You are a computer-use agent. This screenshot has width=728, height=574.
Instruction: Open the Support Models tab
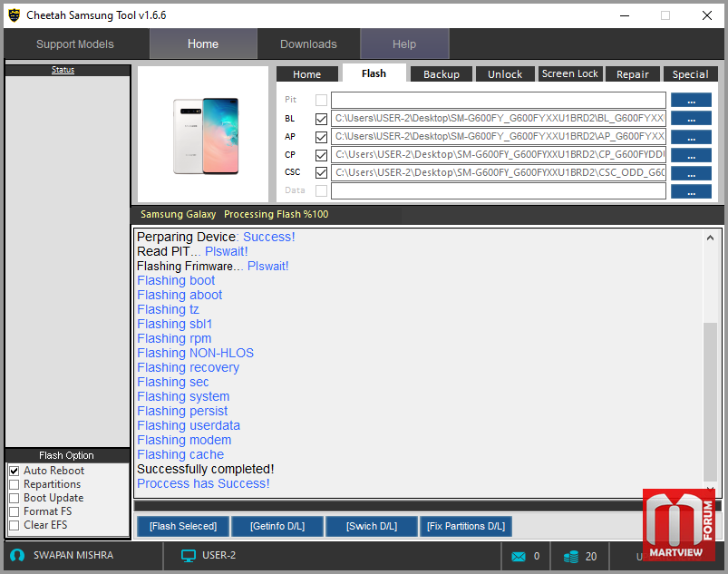(x=75, y=44)
